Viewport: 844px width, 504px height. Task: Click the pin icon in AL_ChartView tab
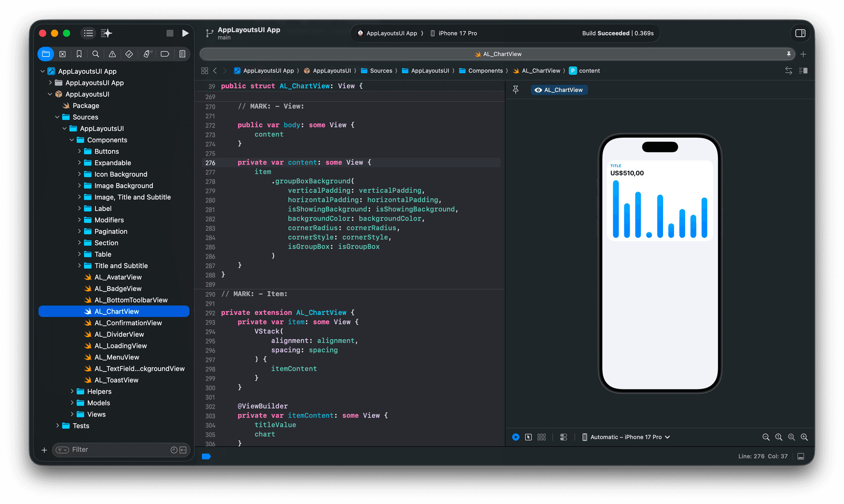point(789,54)
